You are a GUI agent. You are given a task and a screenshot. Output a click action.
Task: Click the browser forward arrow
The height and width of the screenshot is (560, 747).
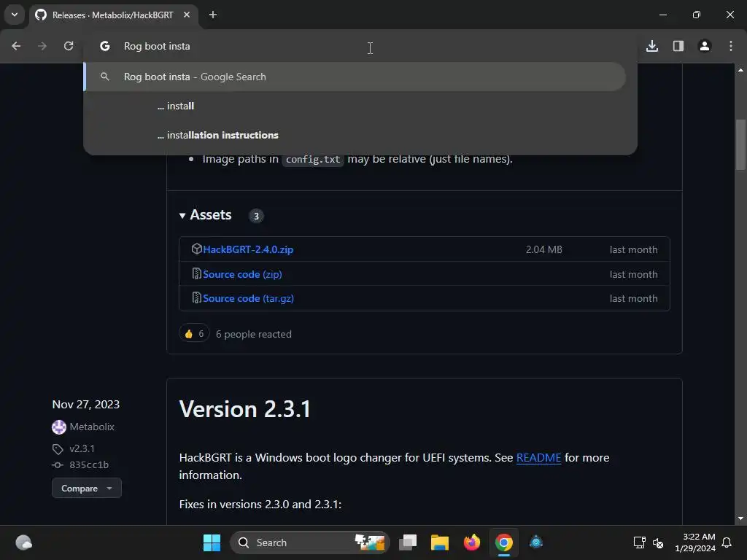[42, 46]
